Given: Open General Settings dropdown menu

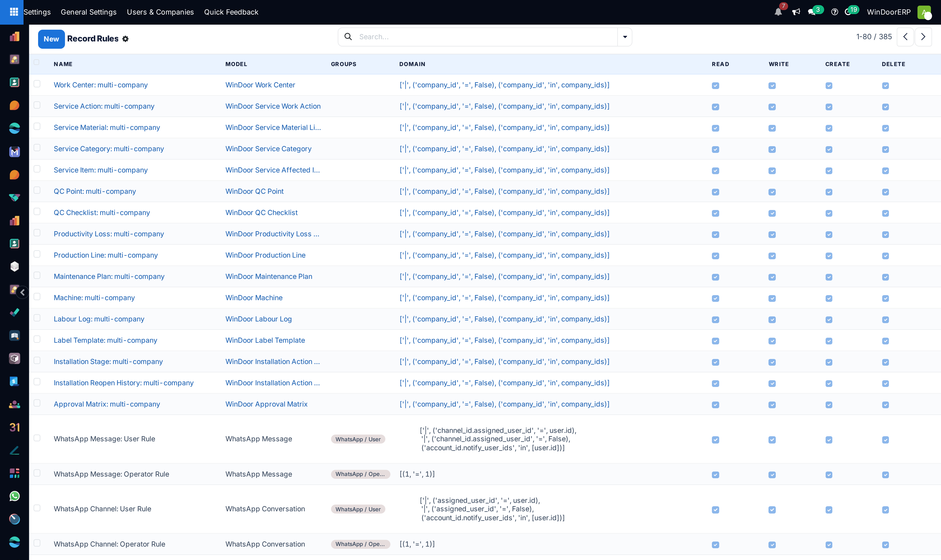Looking at the screenshot, I should tap(89, 12).
